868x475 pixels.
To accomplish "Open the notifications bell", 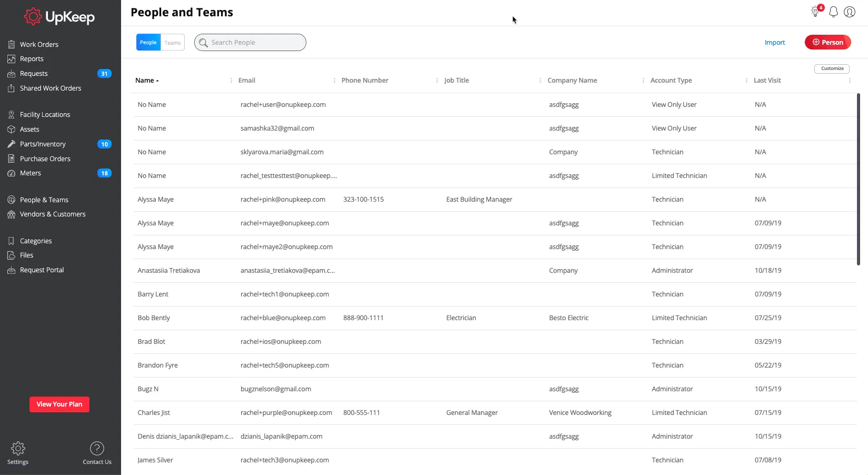I will tap(833, 12).
